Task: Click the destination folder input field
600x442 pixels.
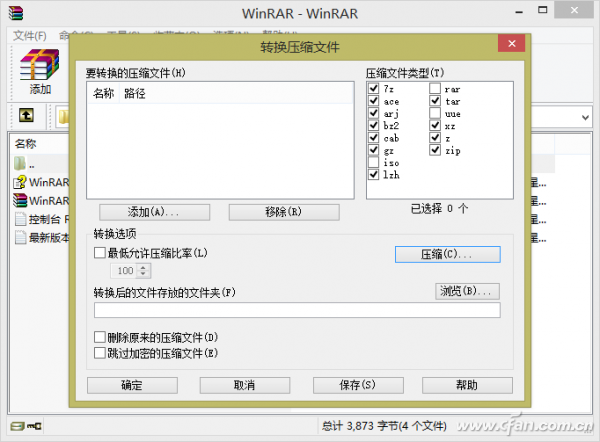Action: [297, 310]
